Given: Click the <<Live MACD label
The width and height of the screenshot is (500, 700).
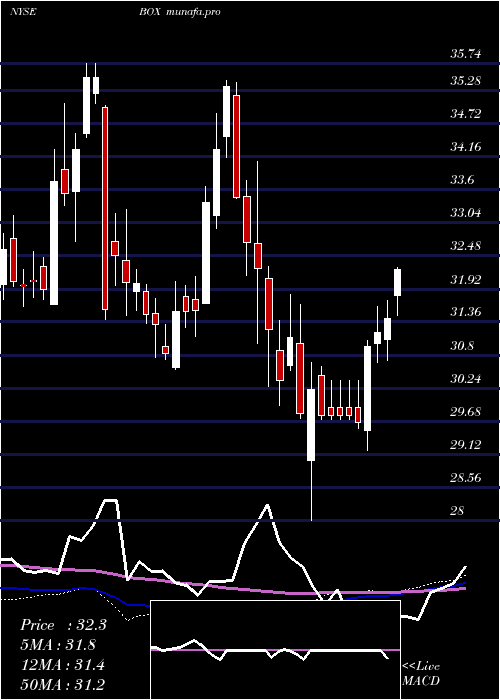Looking at the screenshot, I should coord(421,674).
